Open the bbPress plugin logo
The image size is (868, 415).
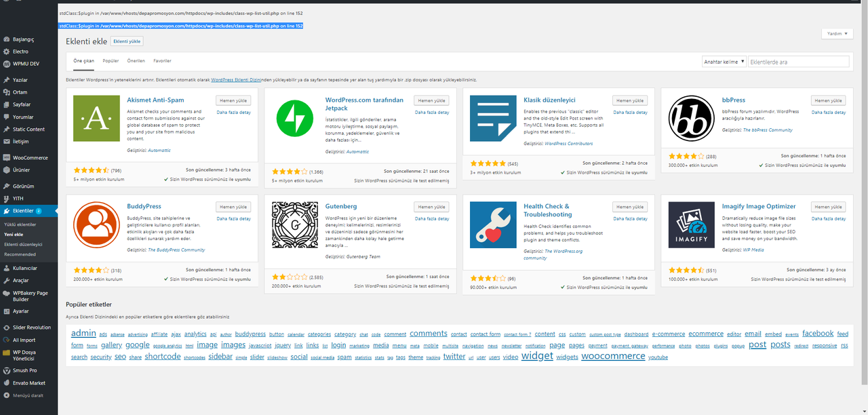691,118
